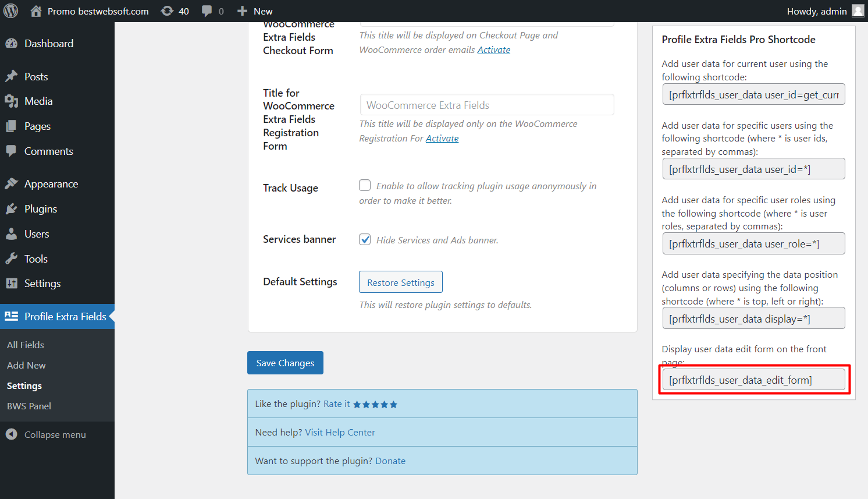Open updates via the circular arrows icon
The width and height of the screenshot is (868, 499).
click(x=168, y=10)
